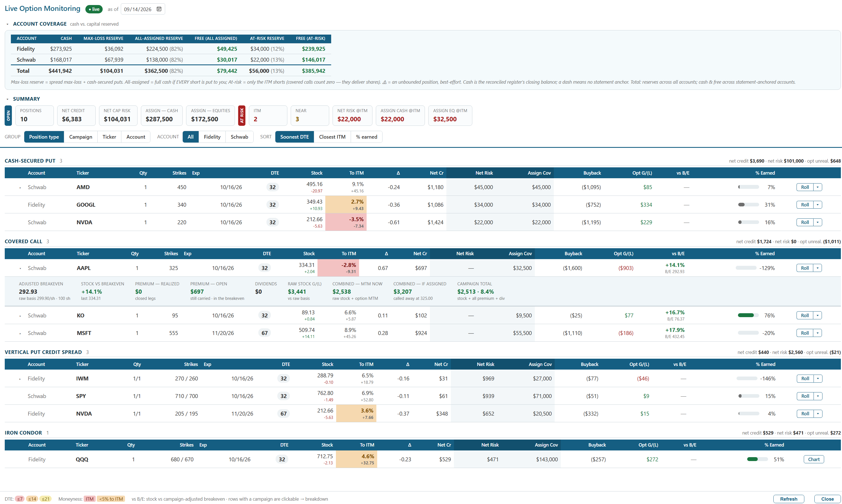Open Roll dropdown arrow for AMD
Screen dimensions: 842x504
[817, 187]
